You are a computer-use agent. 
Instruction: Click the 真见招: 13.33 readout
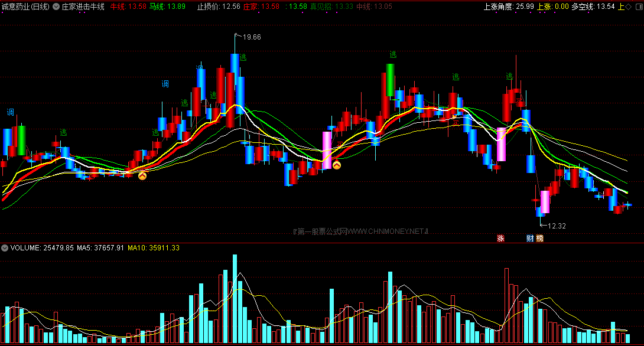[331, 6]
